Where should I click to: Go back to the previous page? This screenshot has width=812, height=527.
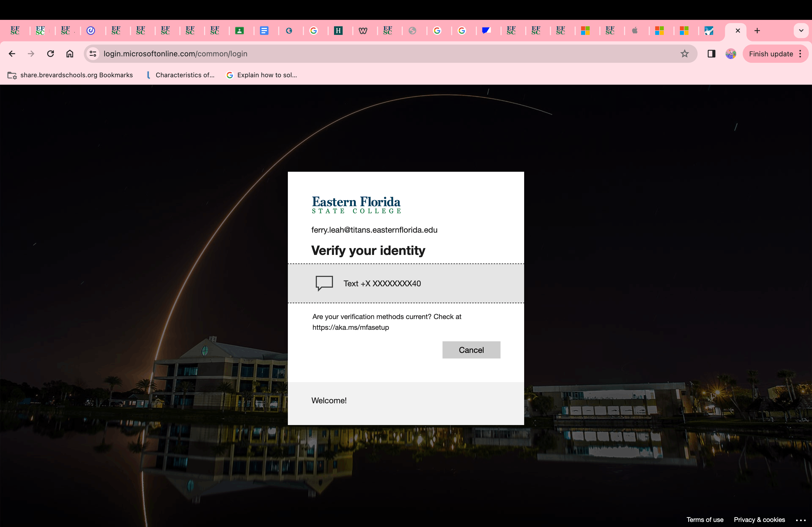click(12, 53)
